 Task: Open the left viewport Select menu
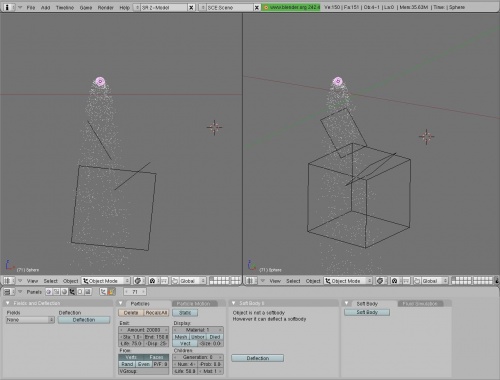click(51, 281)
